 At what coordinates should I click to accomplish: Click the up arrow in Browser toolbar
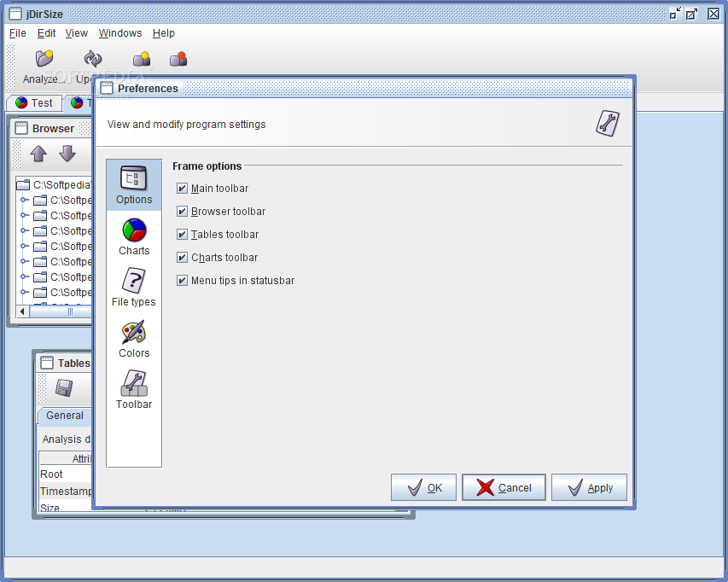(x=38, y=154)
